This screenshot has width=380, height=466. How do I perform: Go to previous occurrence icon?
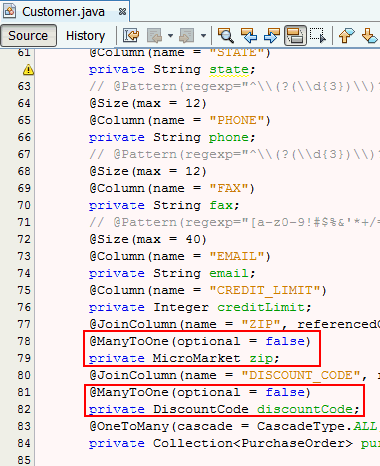pyautogui.click(x=249, y=35)
